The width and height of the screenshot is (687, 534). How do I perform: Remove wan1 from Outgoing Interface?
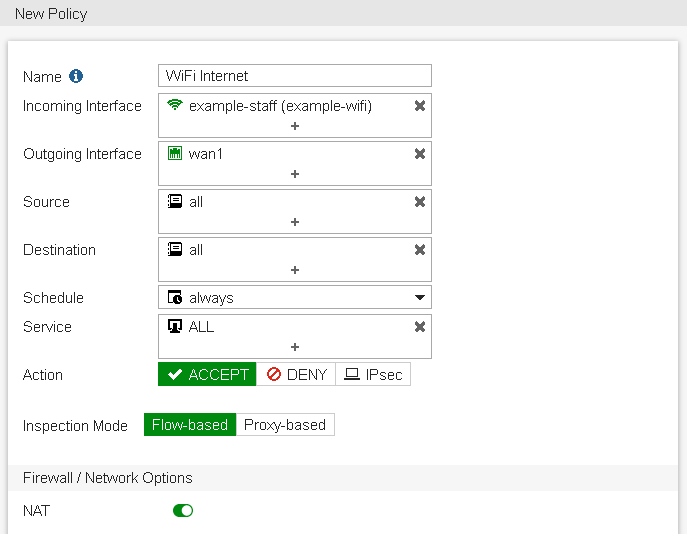[x=420, y=154]
